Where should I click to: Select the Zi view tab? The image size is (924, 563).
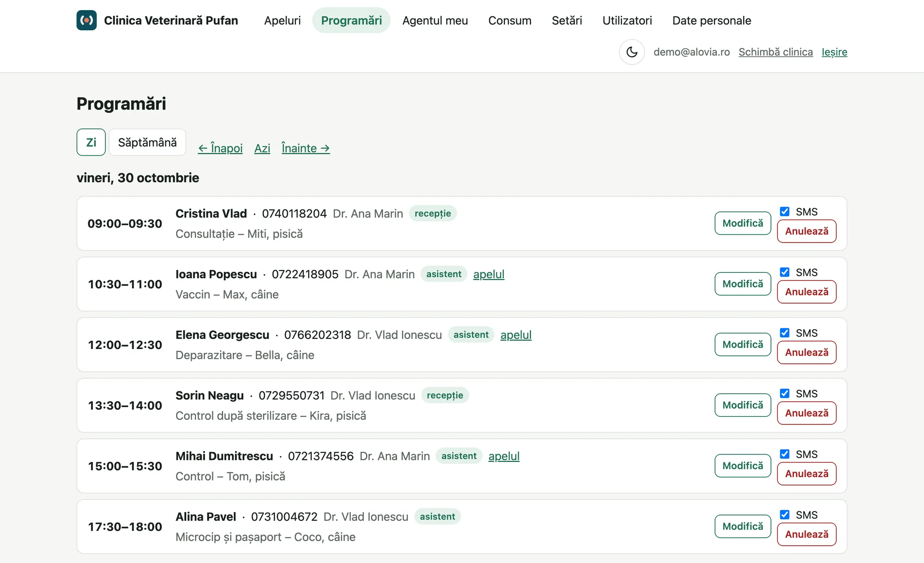pos(91,142)
